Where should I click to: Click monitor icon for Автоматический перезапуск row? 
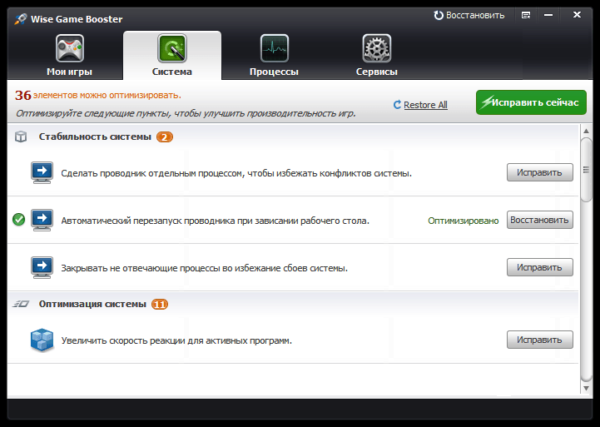click(42, 220)
